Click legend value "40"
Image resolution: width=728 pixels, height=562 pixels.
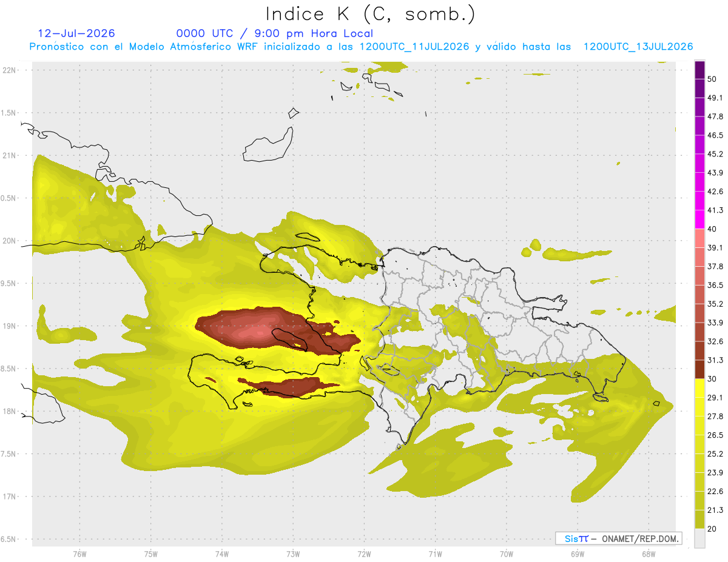point(713,229)
